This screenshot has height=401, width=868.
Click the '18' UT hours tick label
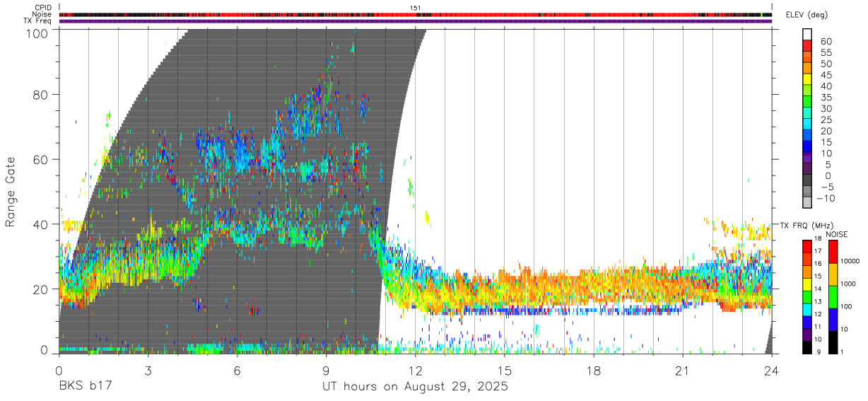[x=594, y=370]
